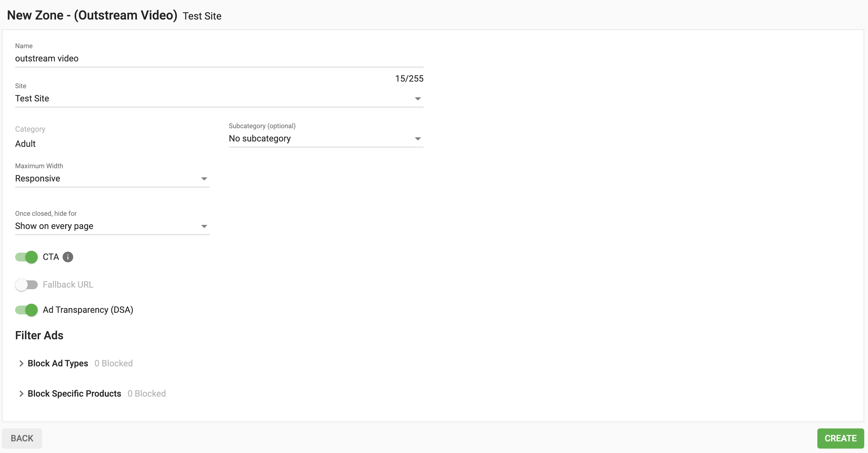Click the Site dropdown arrow
Screen dimensions: 868x453
(x=418, y=99)
